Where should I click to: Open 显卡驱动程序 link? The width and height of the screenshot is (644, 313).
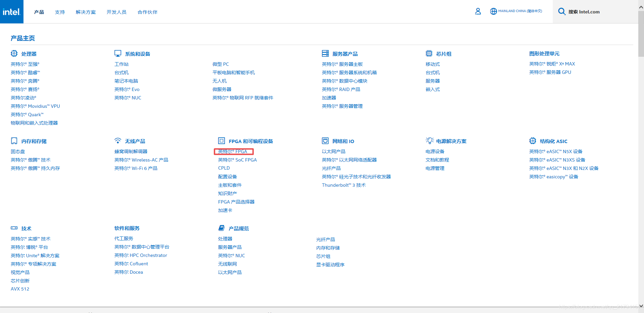point(330,265)
